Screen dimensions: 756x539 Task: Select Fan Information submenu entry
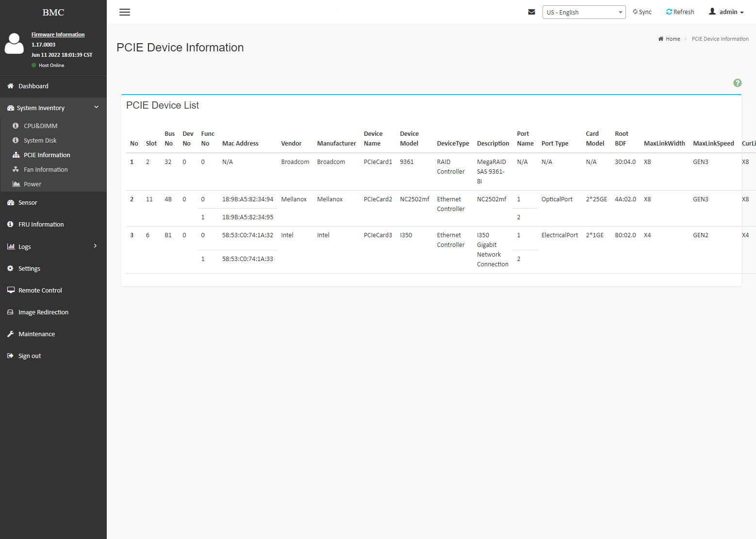pyautogui.click(x=46, y=169)
